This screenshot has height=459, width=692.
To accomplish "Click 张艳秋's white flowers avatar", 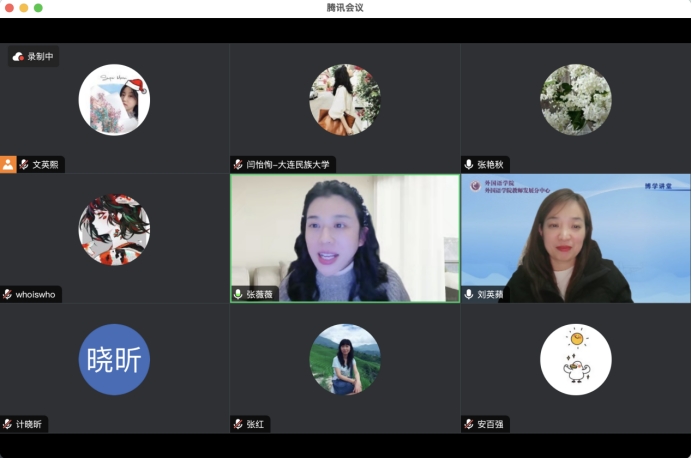I will tap(575, 100).
